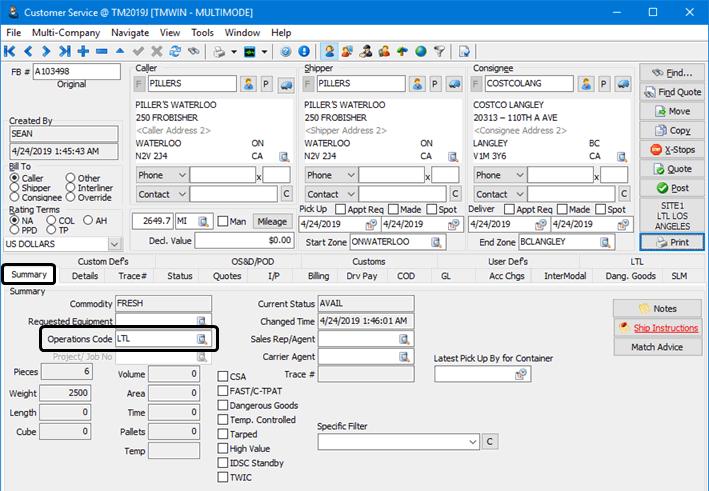The height and width of the screenshot is (491, 709).
Task: Switch to the Billing tab
Action: [x=318, y=276]
